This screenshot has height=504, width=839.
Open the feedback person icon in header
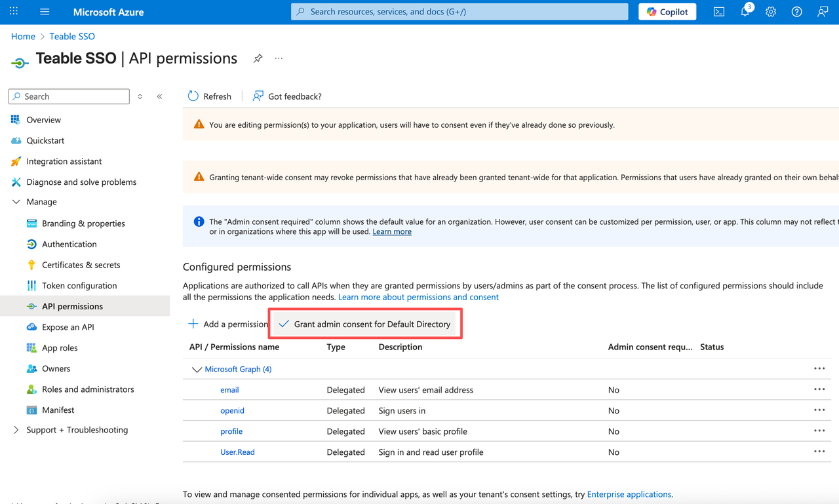click(823, 12)
